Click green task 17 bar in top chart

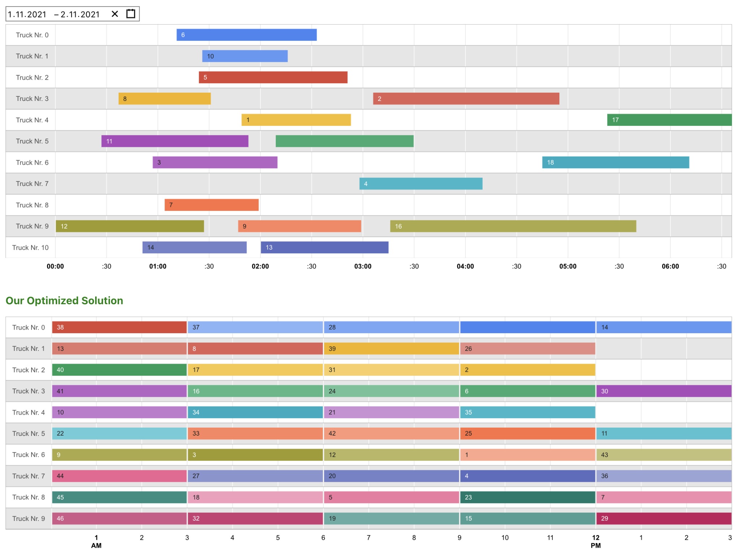coord(669,120)
